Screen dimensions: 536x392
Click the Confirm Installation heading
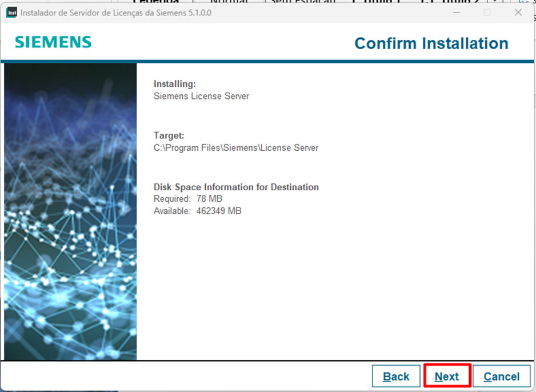pyautogui.click(x=431, y=43)
